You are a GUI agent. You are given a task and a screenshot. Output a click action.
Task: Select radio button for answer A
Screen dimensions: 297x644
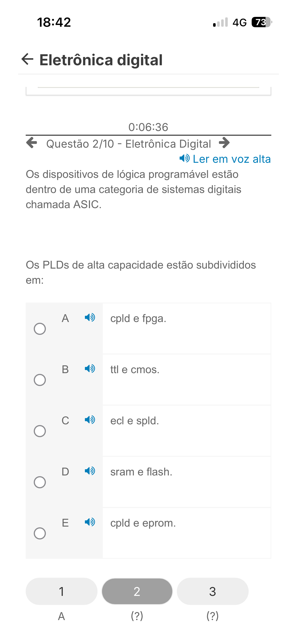point(40,329)
